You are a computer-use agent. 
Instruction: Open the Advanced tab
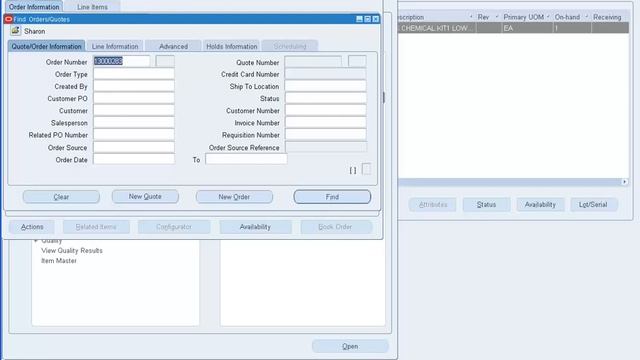click(173, 46)
